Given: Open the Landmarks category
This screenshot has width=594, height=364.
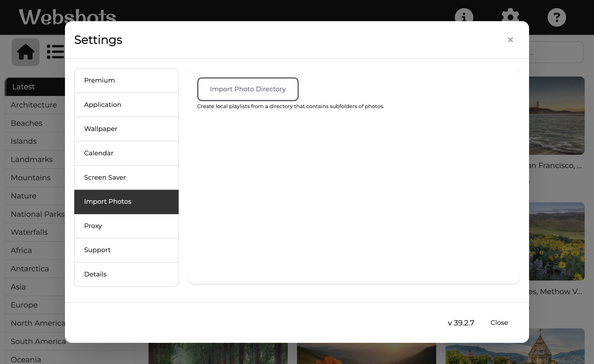Looking at the screenshot, I should tap(35, 159).
